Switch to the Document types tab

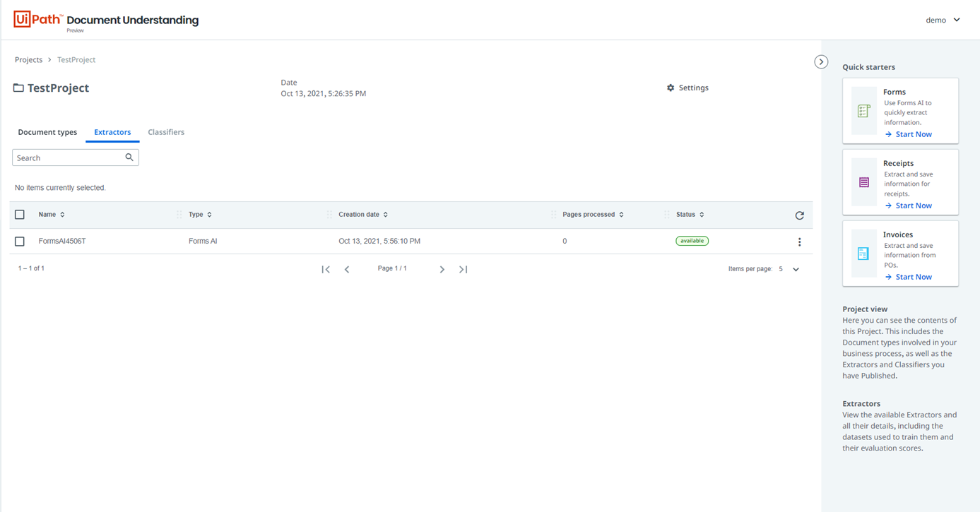(x=47, y=132)
